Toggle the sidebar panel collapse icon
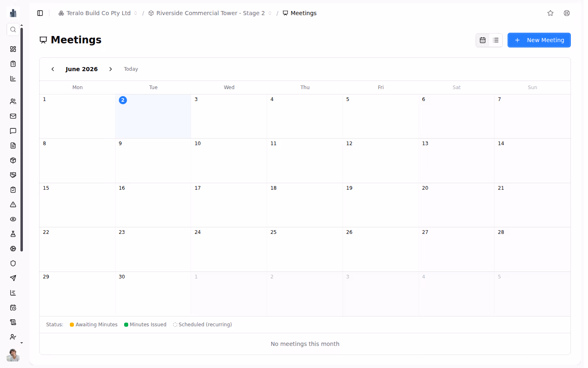The width and height of the screenshot is (588, 368). (x=40, y=13)
